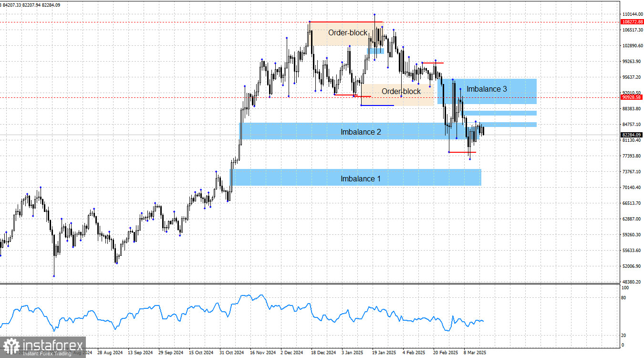Click the 15 Oct 2024 date label
Screen dimensions: 644x358
[201, 353]
